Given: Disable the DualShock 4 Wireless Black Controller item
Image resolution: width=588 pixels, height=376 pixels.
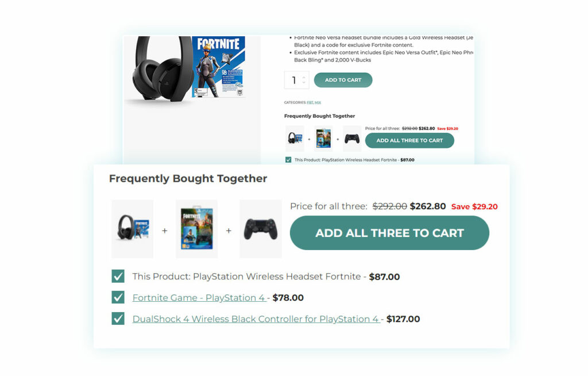Looking at the screenshot, I should [118, 319].
